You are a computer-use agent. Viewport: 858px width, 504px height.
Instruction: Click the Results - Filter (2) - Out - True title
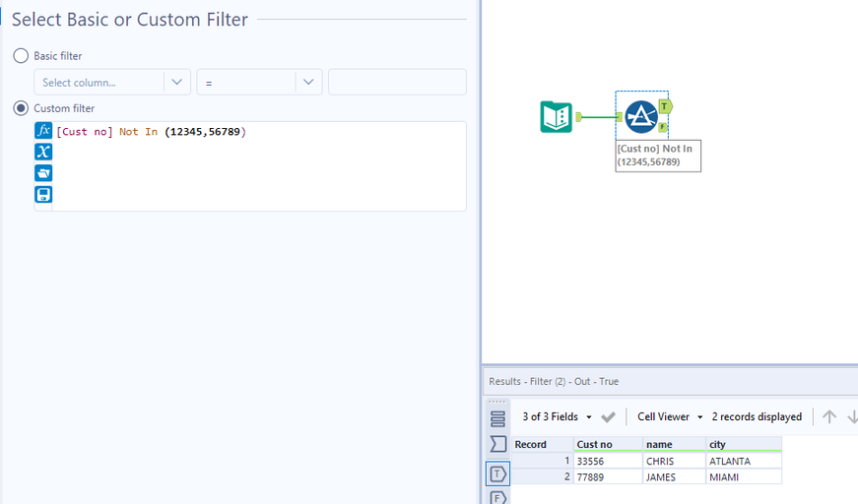554,381
